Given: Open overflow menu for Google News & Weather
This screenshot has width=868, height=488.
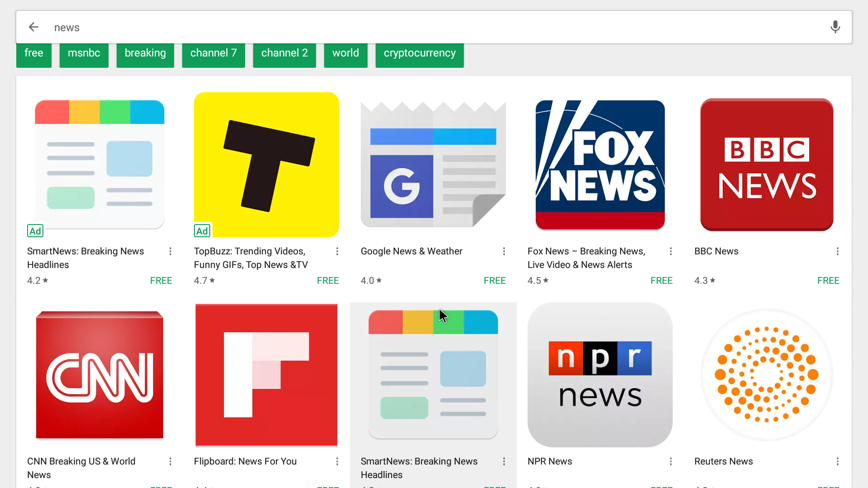Looking at the screenshot, I should (504, 251).
